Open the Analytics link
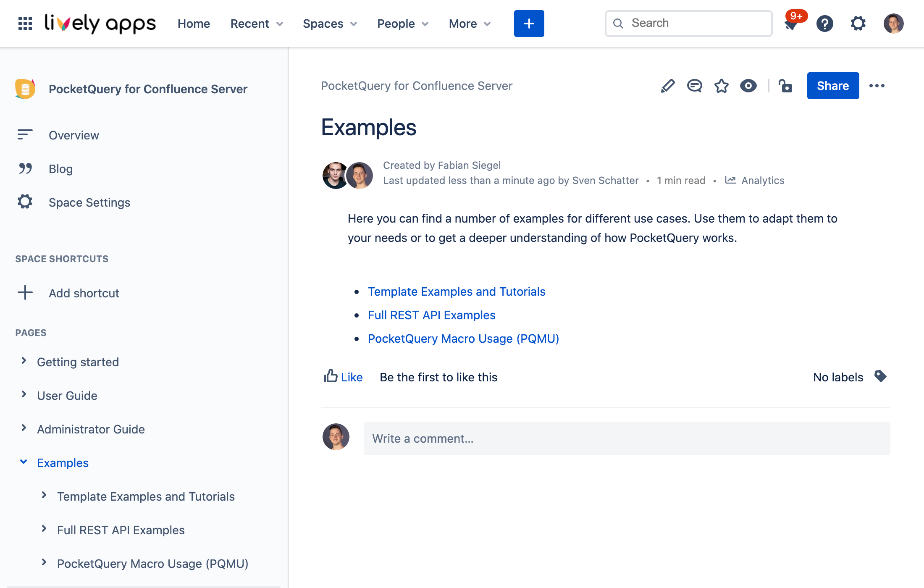This screenshot has width=924, height=588. tap(763, 181)
